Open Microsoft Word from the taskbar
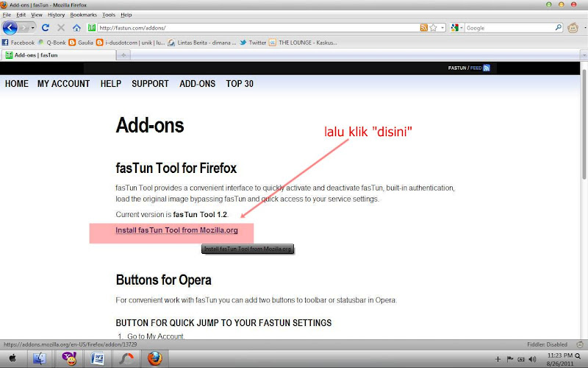The height and width of the screenshot is (368, 588). point(98,358)
